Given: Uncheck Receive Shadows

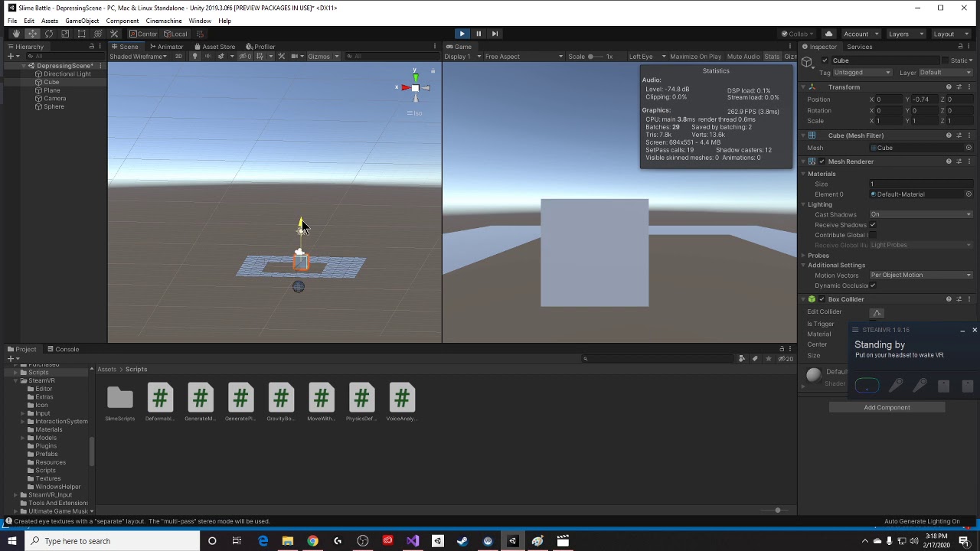Looking at the screenshot, I should click(873, 225).
